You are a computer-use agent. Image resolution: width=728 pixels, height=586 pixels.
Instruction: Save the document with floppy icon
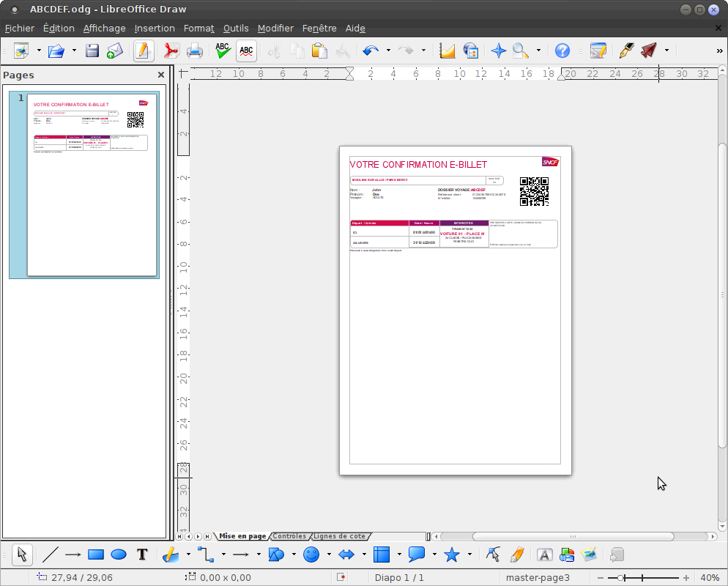pos(92,50)
